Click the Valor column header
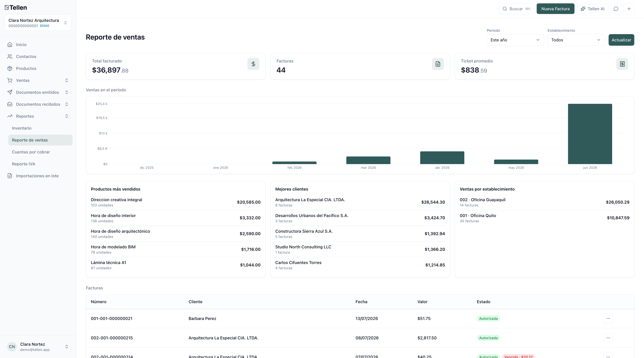The image size is (644, 358). (x=422, y=302)
